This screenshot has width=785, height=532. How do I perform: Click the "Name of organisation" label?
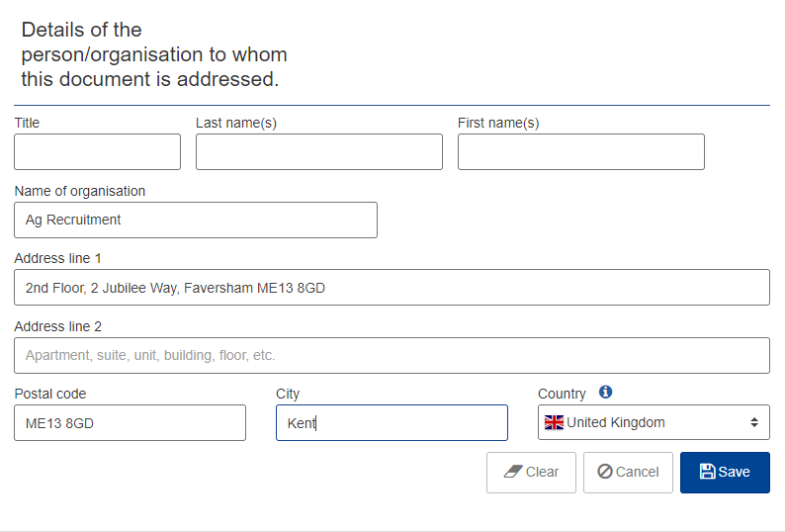click(80, 191)
